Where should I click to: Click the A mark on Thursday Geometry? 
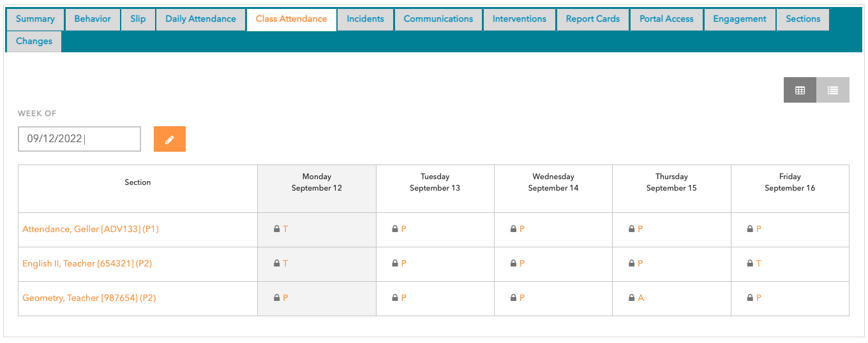tap(641, 298)
